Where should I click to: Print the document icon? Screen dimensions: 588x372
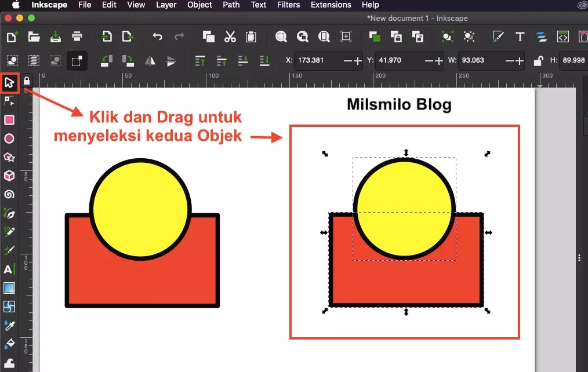click(x=77, y=37)
